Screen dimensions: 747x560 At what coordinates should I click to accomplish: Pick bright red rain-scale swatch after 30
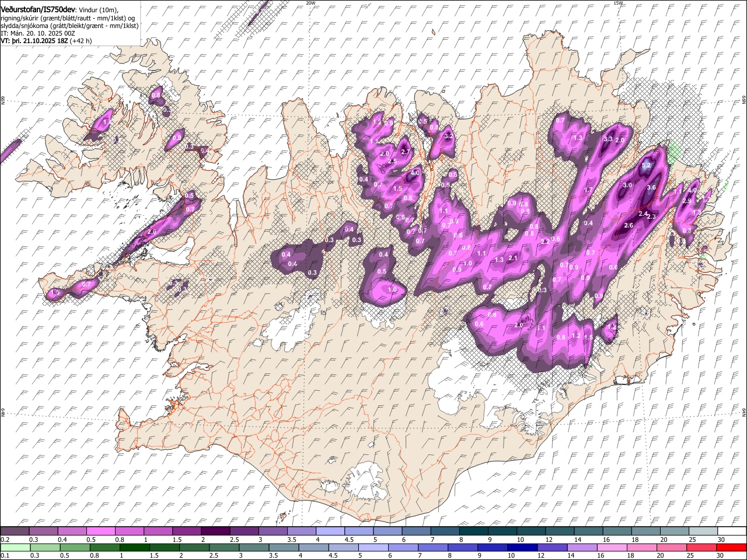tap(731, 548)
